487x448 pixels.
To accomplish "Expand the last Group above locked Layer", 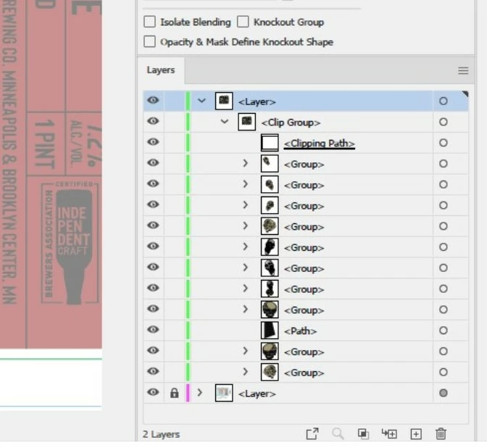I will (x=245, y=372).
